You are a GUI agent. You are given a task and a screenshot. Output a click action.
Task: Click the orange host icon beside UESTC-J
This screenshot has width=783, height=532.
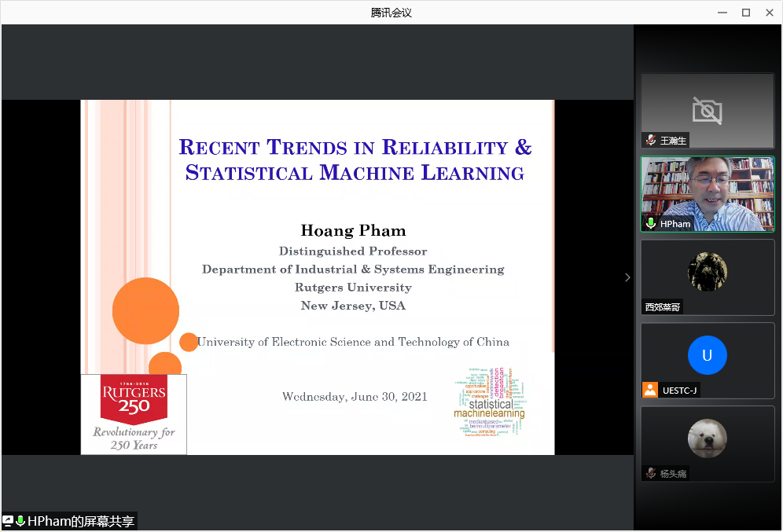(x=650, y=390)
